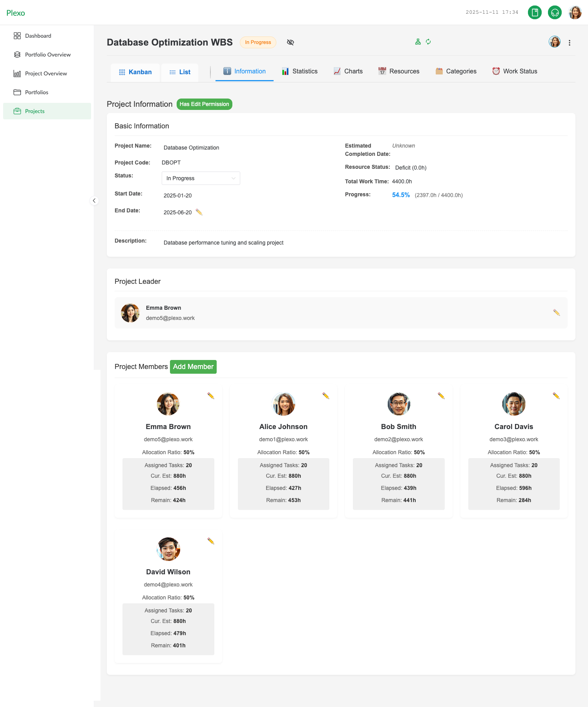Click Bob Smith's email demo2@plexo.work
Screen dimensions: 588x707
pos(398,439)
